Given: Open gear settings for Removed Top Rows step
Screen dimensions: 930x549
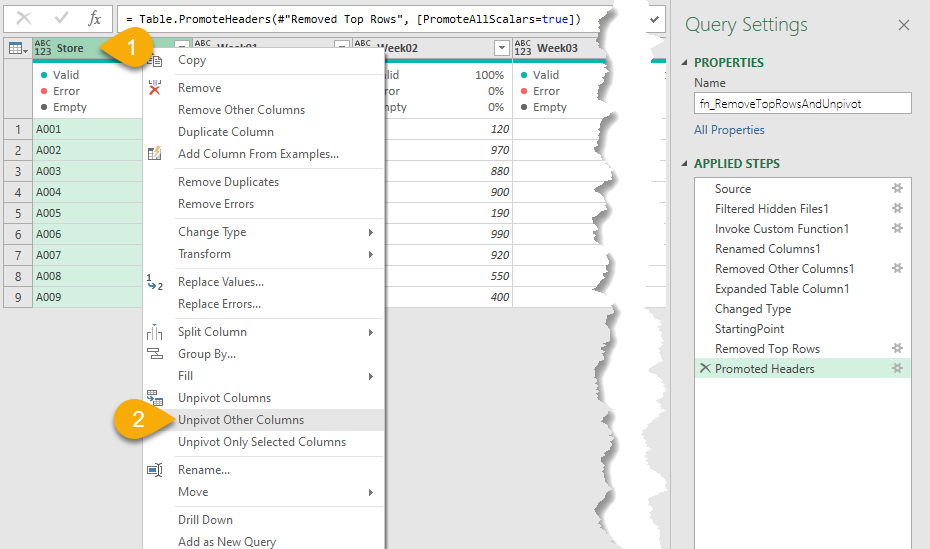Looking at the screenshot, I should coord(897,348).
